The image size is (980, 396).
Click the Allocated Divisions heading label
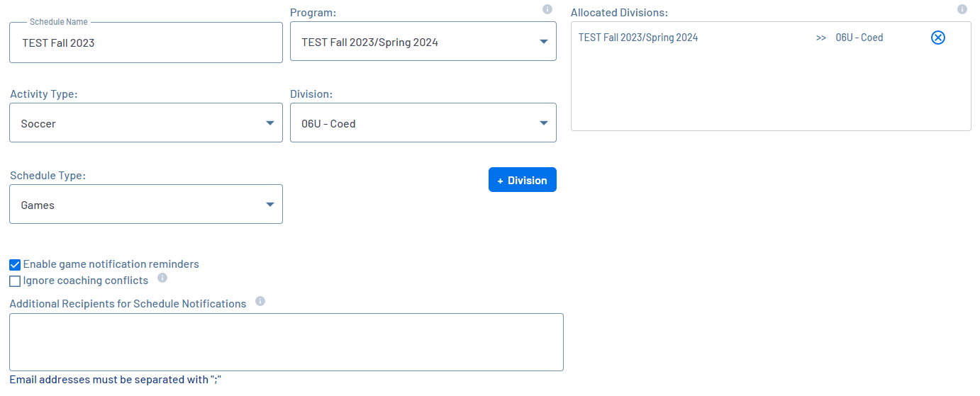tap(619, 13)
